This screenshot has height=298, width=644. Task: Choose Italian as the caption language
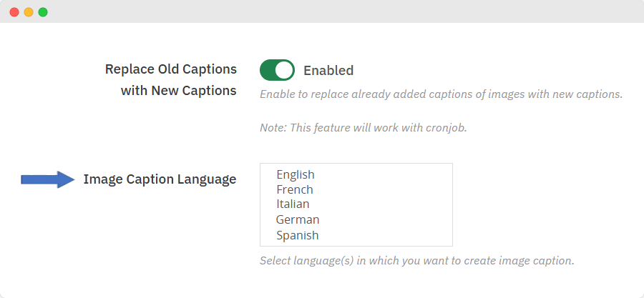tap(293, 204)
